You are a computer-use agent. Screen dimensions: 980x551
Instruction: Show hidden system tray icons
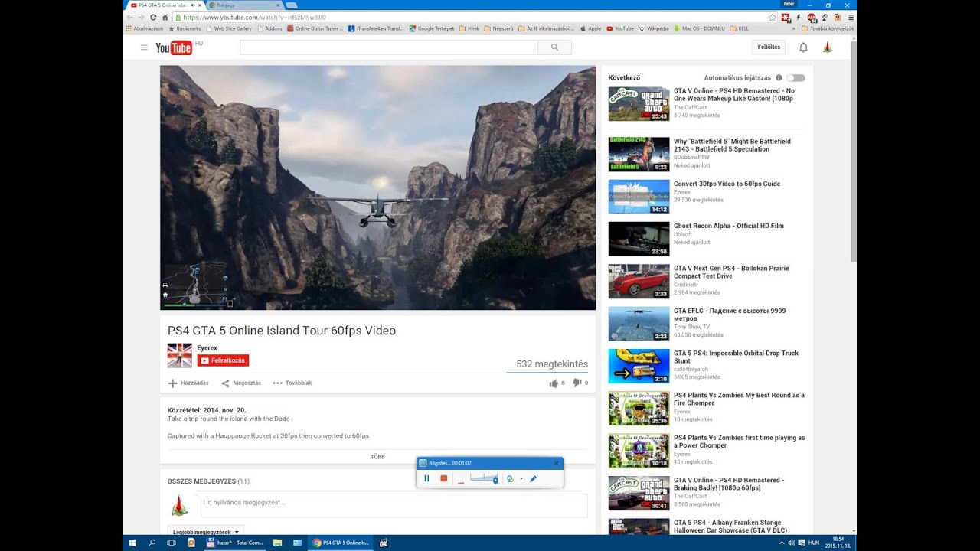click(x=782, y=543)
